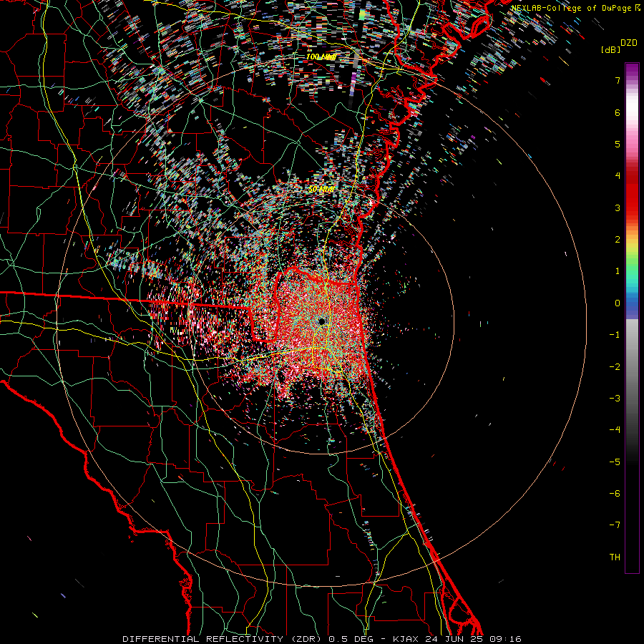644x644 pixels.
Task: Click the "-3" value on the color scale
Action: [x=615, y=399]
